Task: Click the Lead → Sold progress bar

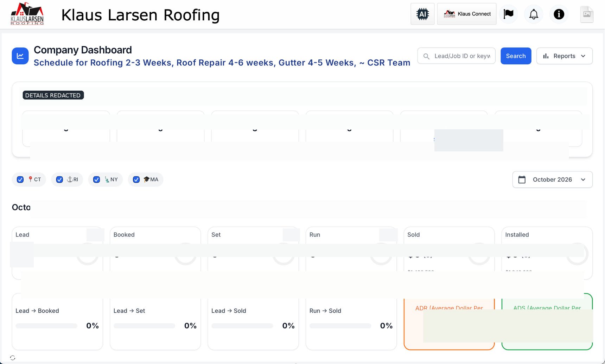Action: click(242, 326)
